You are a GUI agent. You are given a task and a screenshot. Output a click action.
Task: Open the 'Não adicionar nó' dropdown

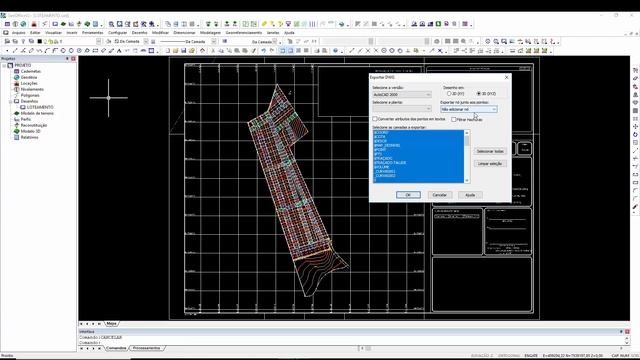[x=469, y=109]
